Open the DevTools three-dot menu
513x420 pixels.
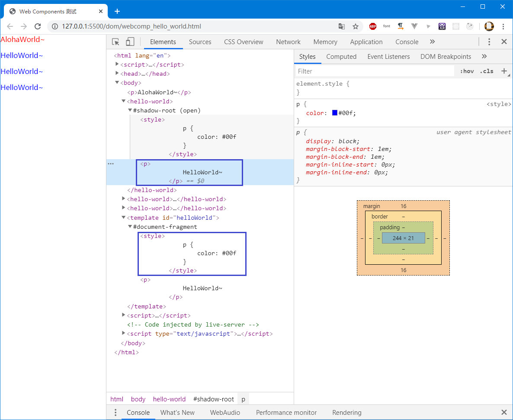pos(489,41)
